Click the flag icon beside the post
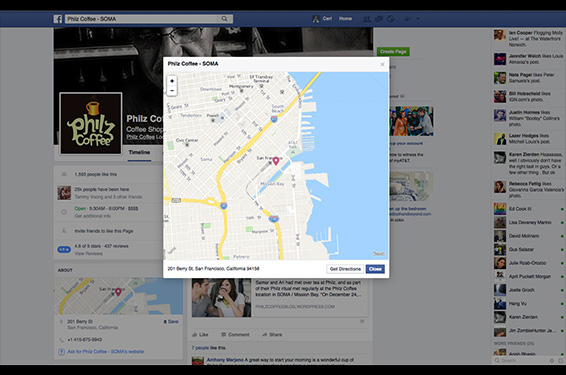This screenshot has width=566, height=375. pos(362,322)
